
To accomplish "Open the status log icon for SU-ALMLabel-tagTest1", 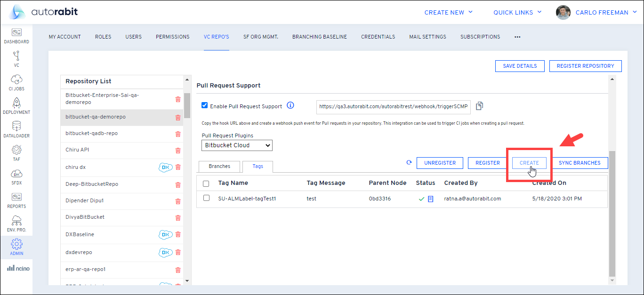I will tap(430, 199).
